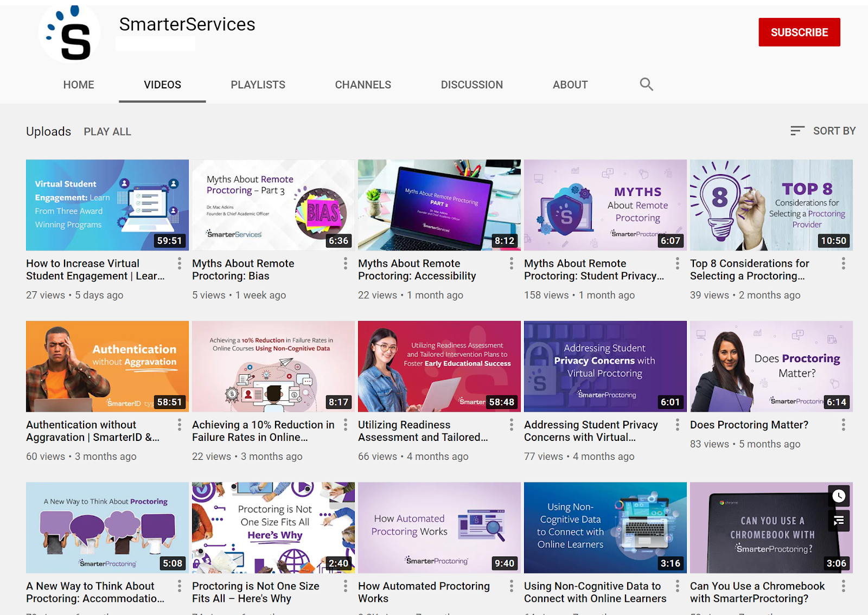Screen dimensions: 868x615
Task: Click title 'Utilizing Readiness Assessment and Tailored'
Action: tap(423, 431)
